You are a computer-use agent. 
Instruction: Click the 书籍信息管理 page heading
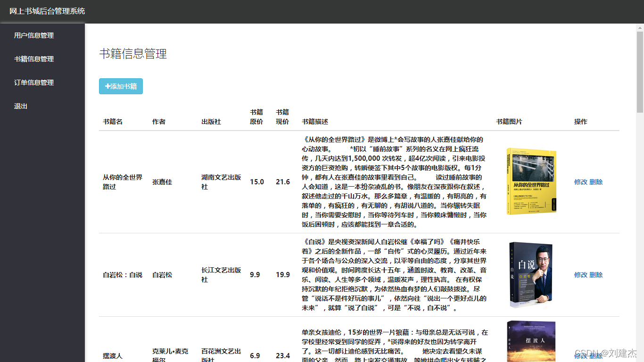pos(133,54)
